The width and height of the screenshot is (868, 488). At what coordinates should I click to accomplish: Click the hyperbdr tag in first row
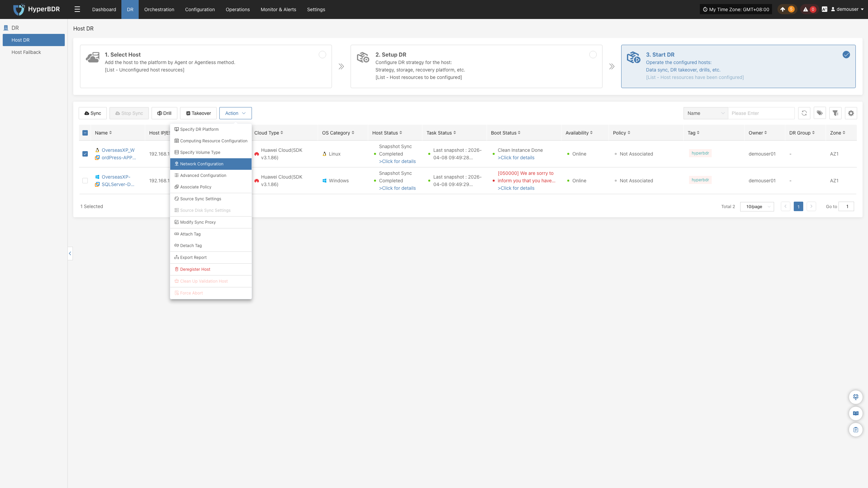point(700,153)
